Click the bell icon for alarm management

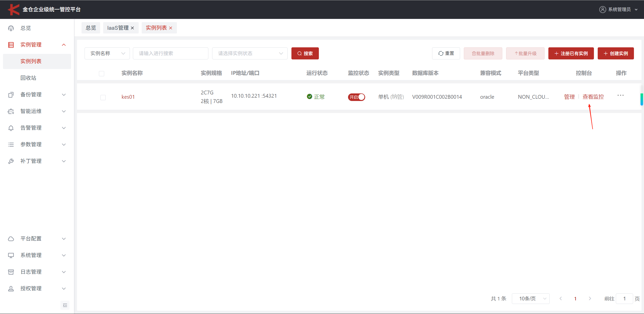[11, 128]
